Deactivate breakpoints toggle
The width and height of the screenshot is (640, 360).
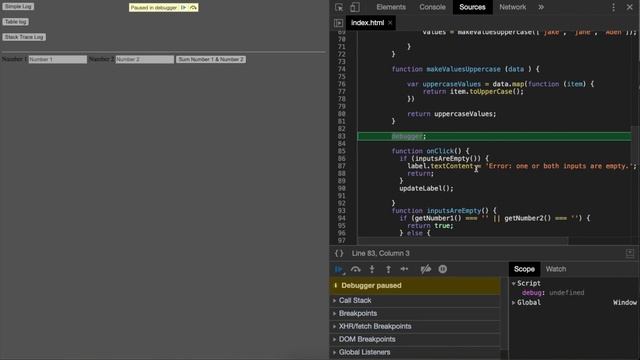tap(426, 269)
